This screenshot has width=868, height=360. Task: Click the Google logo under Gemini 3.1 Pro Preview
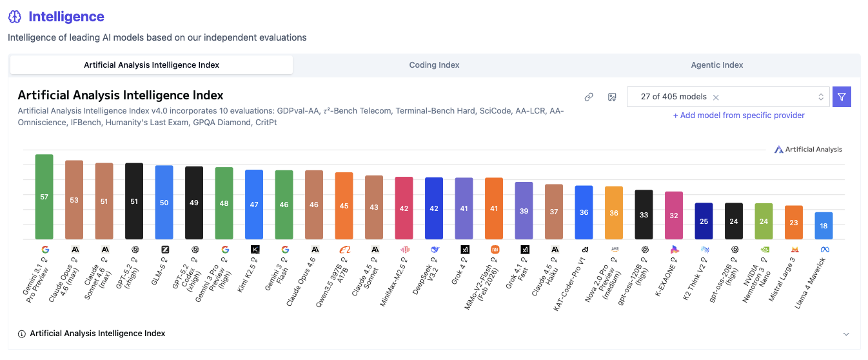coord(44,249)
